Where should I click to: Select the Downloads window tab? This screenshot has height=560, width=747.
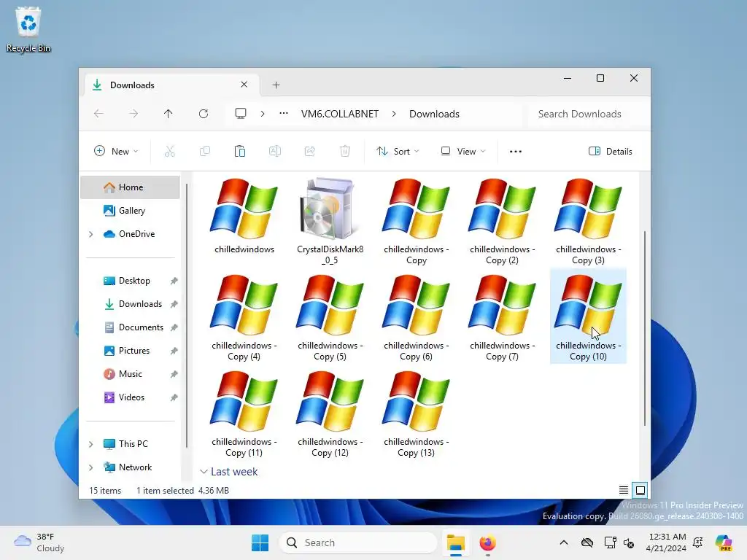(171, 85)
